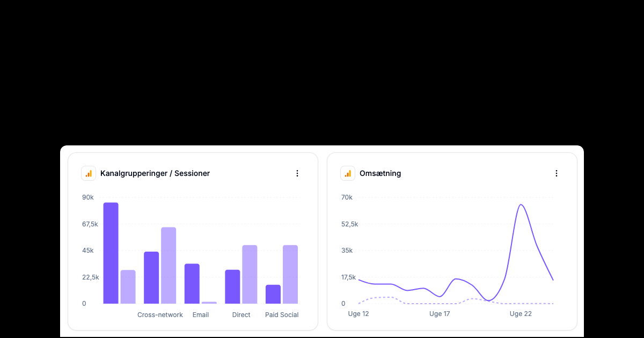644x338 pixels.
Task: Click the 70k label on Omsætning chart
Action: pyautogui.click(x=347, y=197)
